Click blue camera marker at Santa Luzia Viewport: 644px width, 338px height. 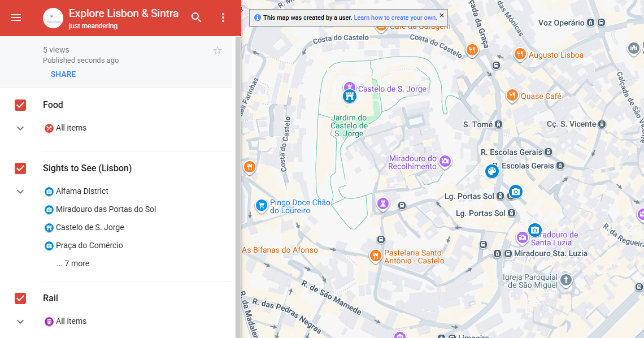[x=534, y=231]
